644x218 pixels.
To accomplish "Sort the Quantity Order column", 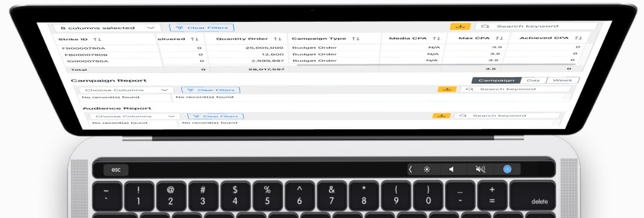I will [278, 39].
